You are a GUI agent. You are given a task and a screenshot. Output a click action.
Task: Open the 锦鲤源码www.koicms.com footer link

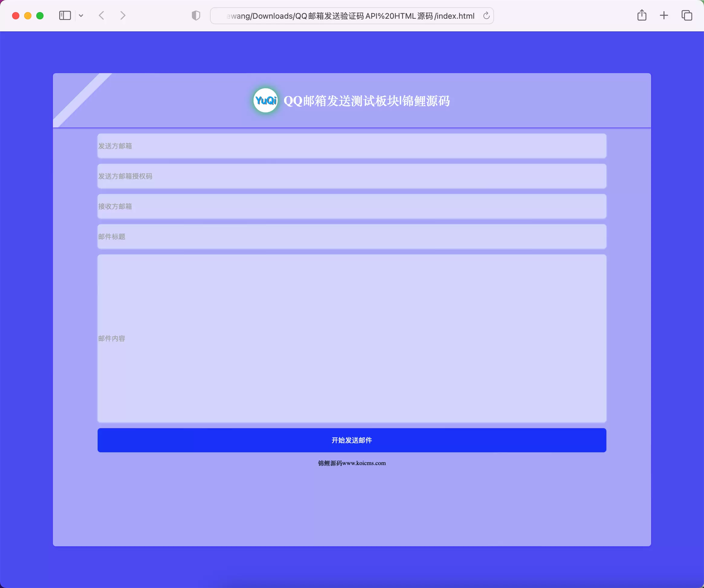tap(352, 463)
